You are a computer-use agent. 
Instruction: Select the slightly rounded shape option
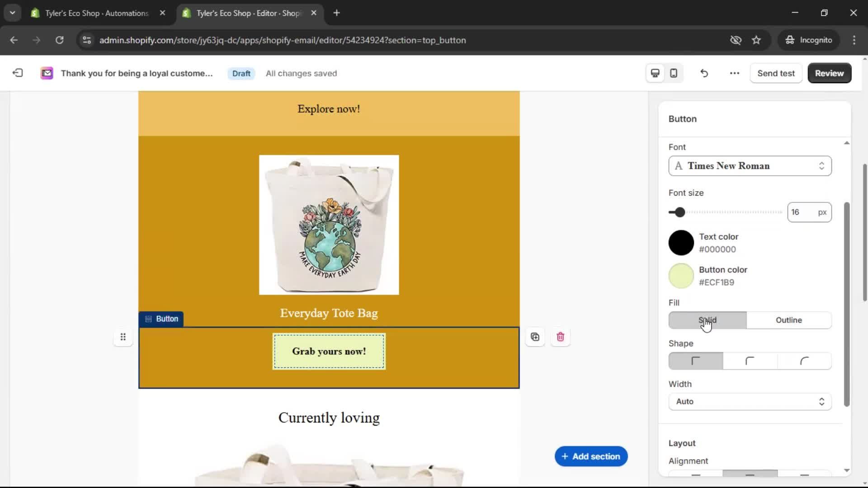tap(750, 361)
